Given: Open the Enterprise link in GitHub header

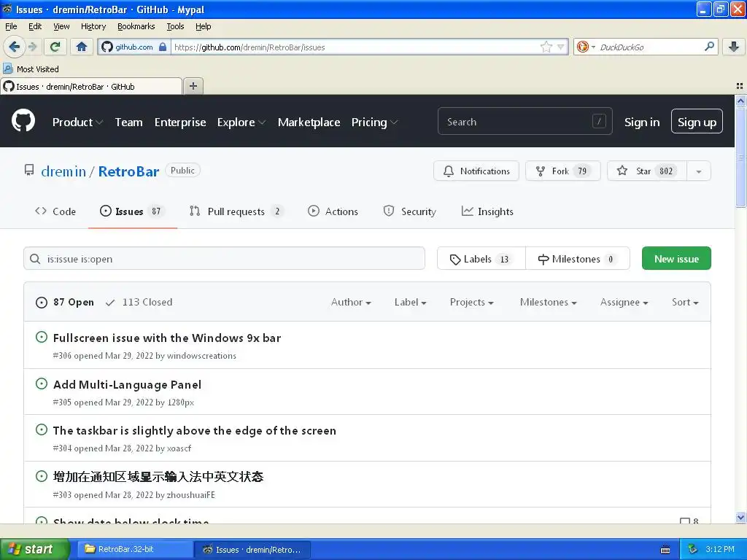Looking at the screenshot, I should click(x=180, y=122).
